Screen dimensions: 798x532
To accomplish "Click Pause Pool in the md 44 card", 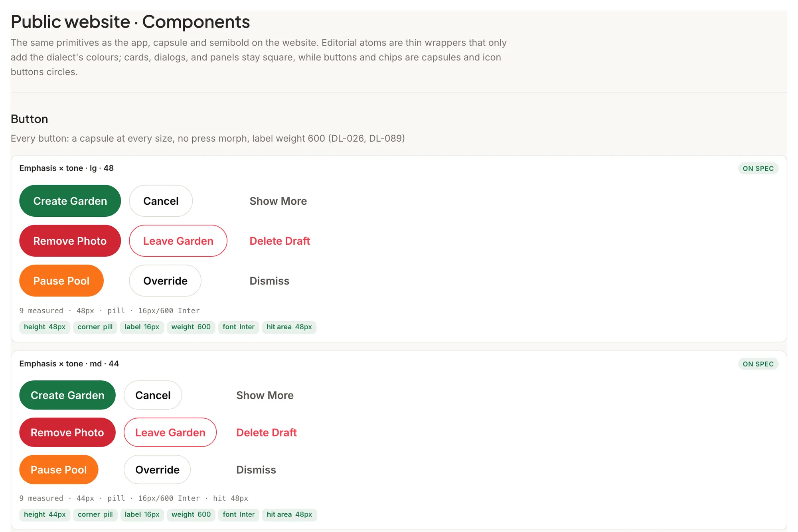I will tap(59, 470).
